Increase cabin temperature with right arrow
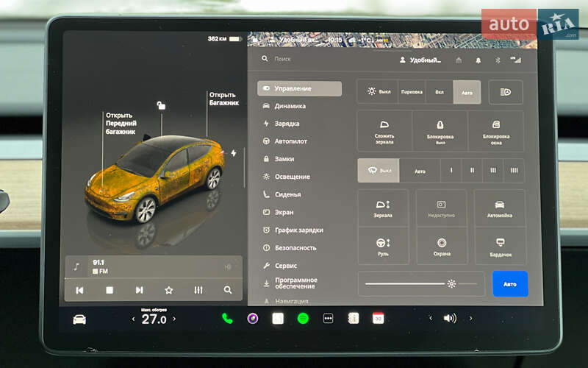The height and width of the screenshot is (368, 588). 174,319
